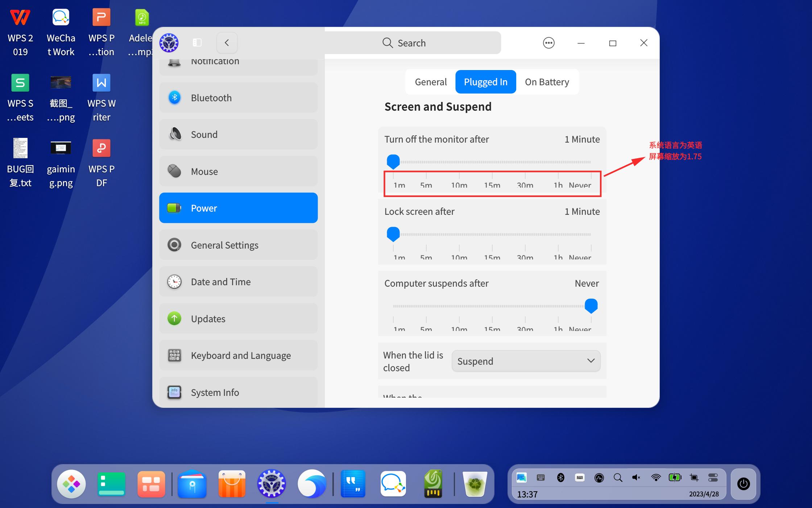Image resolution: width=812 pixels, height=508 pixels.
Task: Collapse the settings sidebar panel
Action: 197,42
